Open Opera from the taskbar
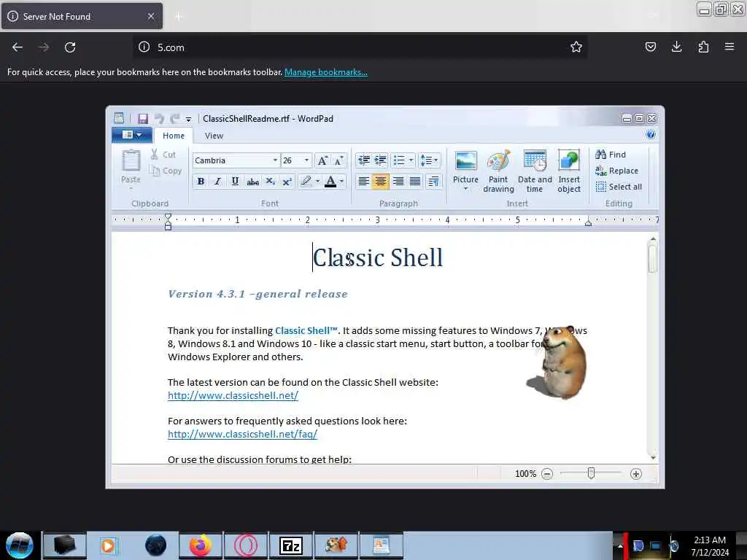The image size is (747, 560). coord(246,545)
